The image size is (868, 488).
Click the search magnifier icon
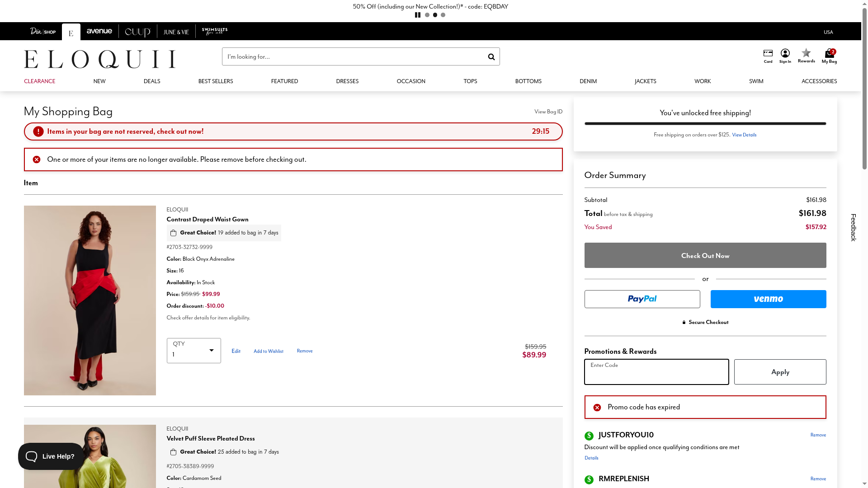(491, 57)
